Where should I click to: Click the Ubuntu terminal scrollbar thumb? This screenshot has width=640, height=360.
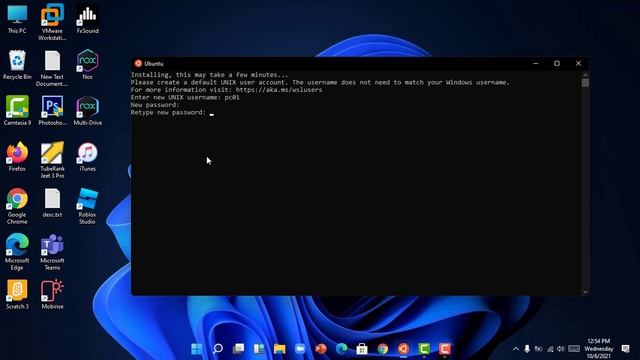point(585,82)
